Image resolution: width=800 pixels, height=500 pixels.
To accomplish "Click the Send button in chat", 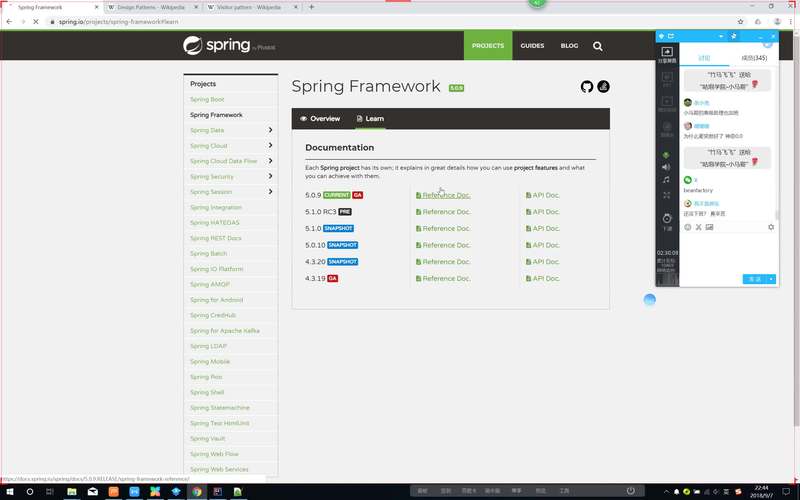I will [755, 279].
